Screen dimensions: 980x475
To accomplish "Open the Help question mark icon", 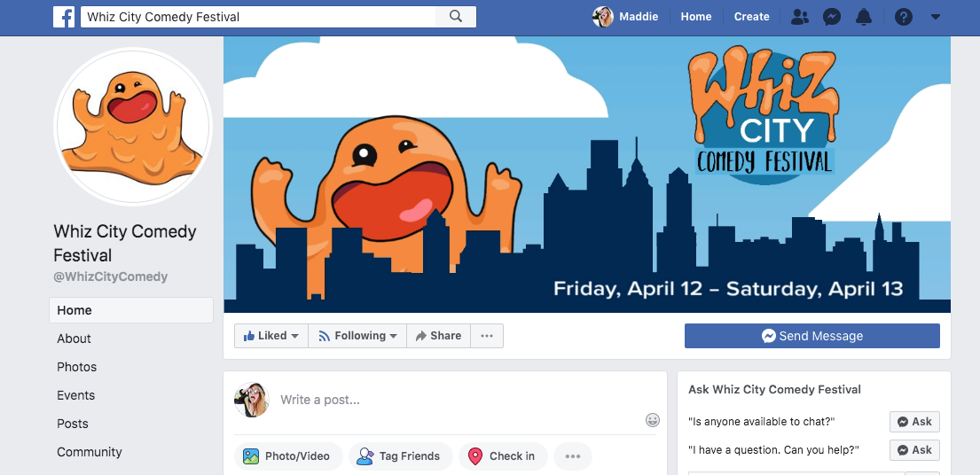I will click(903, 17).
